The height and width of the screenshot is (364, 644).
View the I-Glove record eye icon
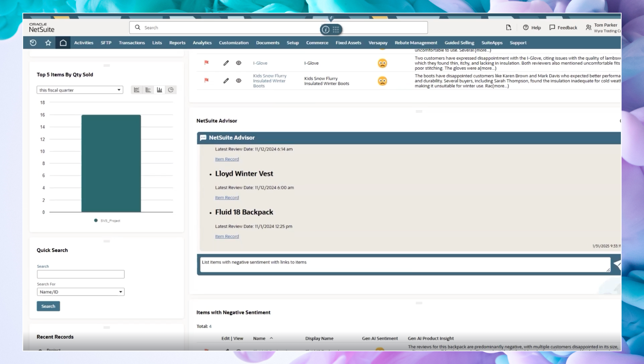[239, 63]
